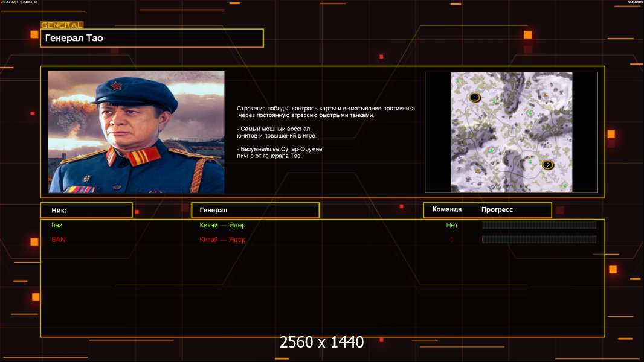
Task: Click the 'Команда' column header
Action: point(447,209)
